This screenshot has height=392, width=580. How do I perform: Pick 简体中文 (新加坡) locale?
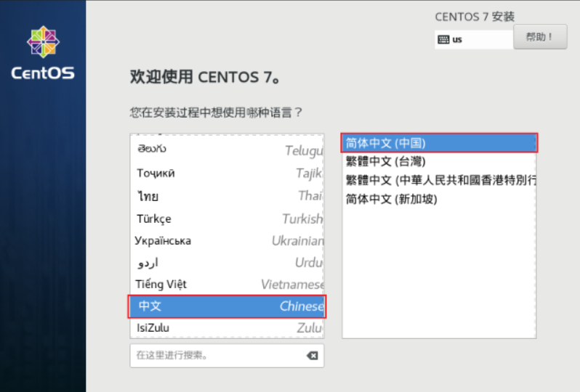coord(439,199)
